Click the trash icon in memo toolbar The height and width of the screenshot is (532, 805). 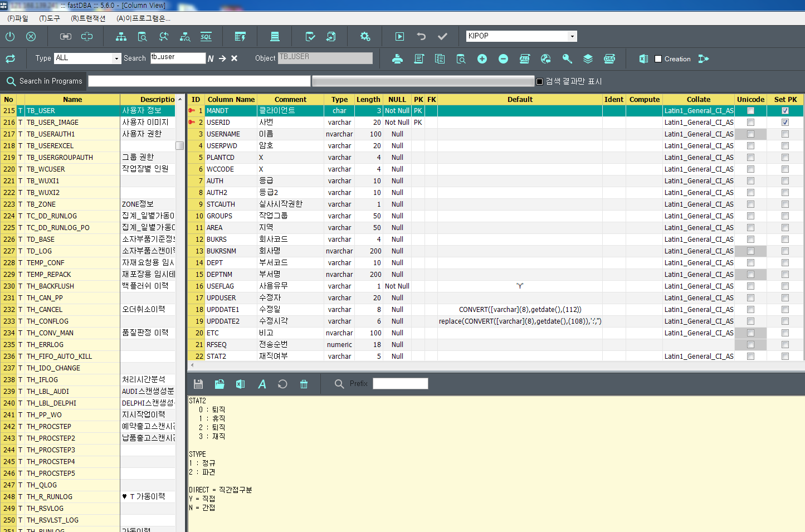tap(304, 384)
